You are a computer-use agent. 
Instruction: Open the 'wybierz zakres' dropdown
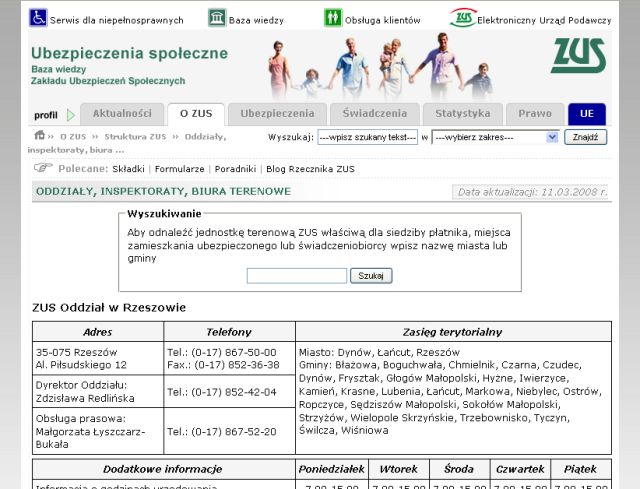point(495,137)
